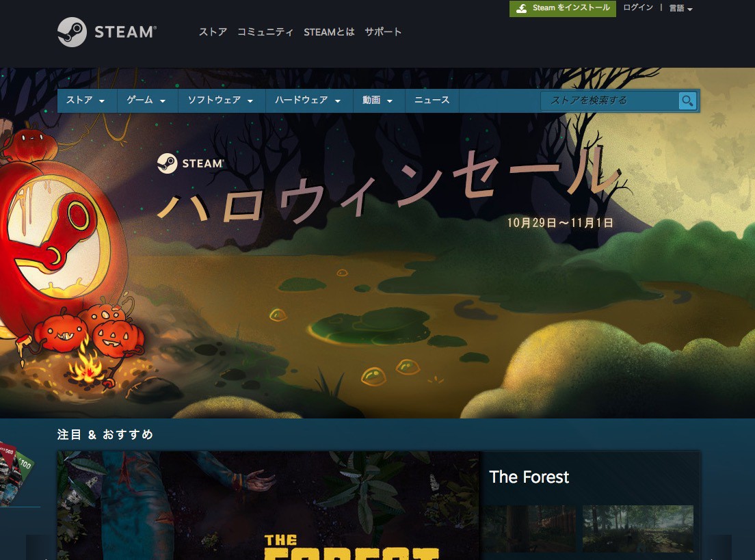Image resolution: width=755 pixels, height=560 pixels.
Task: Expand the ソフトウェア dropdown tab
Action: [x=222, y=100]
